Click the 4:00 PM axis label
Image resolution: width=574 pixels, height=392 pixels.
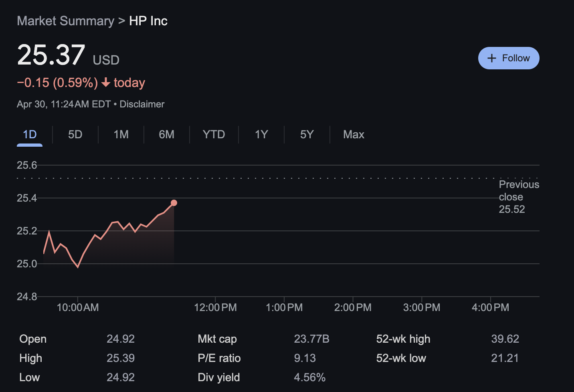[490, 307]
